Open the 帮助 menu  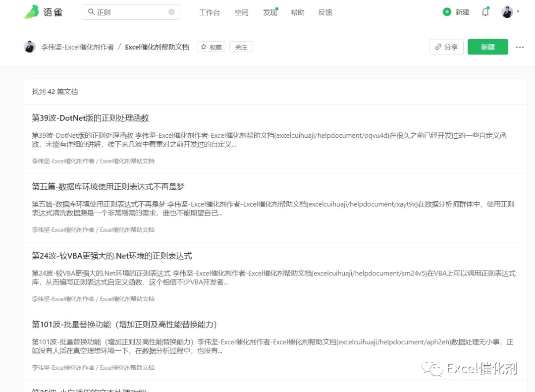(297, 12)
